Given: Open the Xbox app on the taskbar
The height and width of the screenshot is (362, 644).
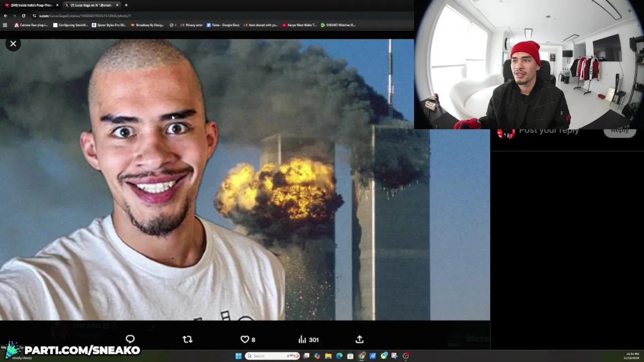Looking at the screenshot, I should (x=384, y=356).
